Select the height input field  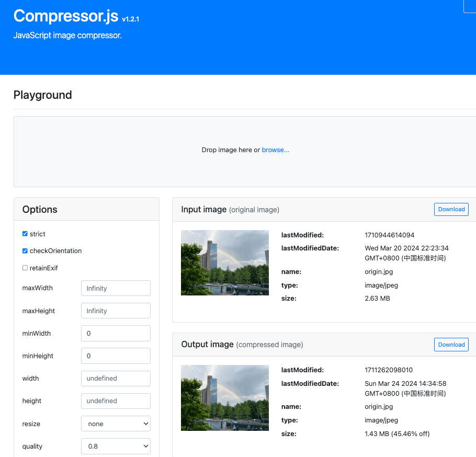[x=116, y=401]
